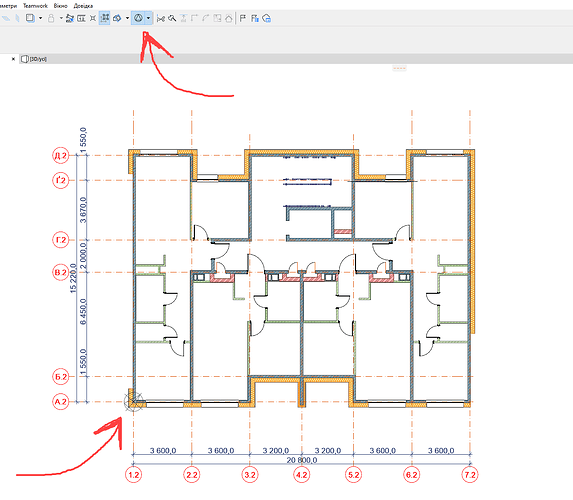Open the padlock dropdown arrow
The image size is (573, 500).
(x=61, y=18)
